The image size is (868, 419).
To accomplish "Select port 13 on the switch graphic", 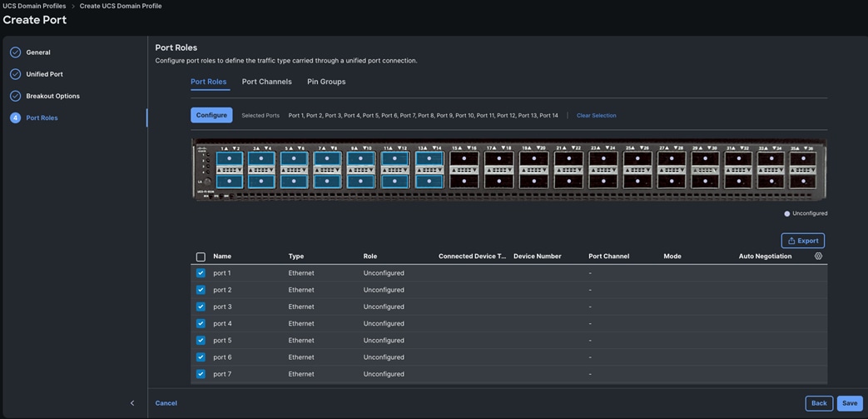I will coord(429,158).
